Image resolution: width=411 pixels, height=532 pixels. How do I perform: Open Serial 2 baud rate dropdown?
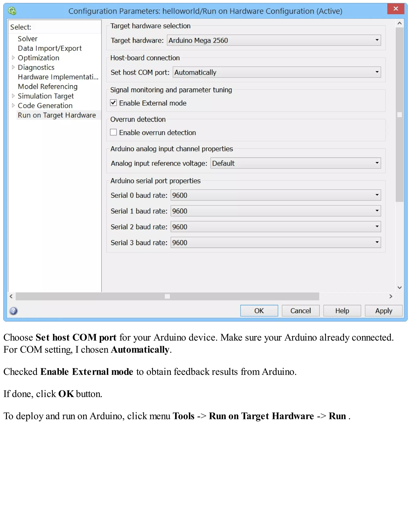pyautogui.click(x=276, y=227)
